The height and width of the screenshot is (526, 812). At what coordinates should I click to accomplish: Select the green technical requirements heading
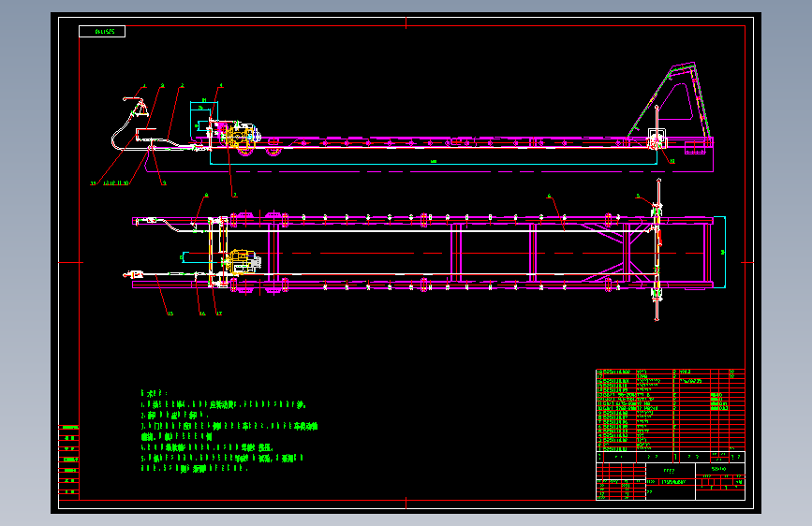154,393
